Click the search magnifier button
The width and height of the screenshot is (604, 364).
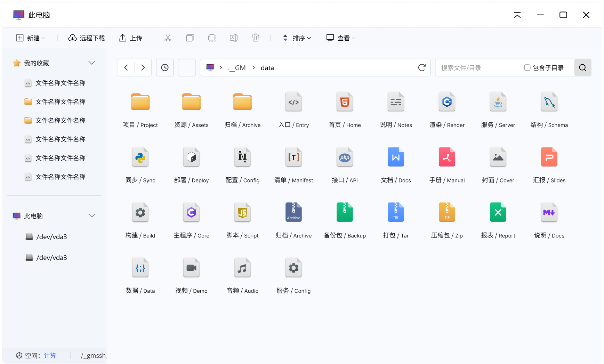(583, 67)
